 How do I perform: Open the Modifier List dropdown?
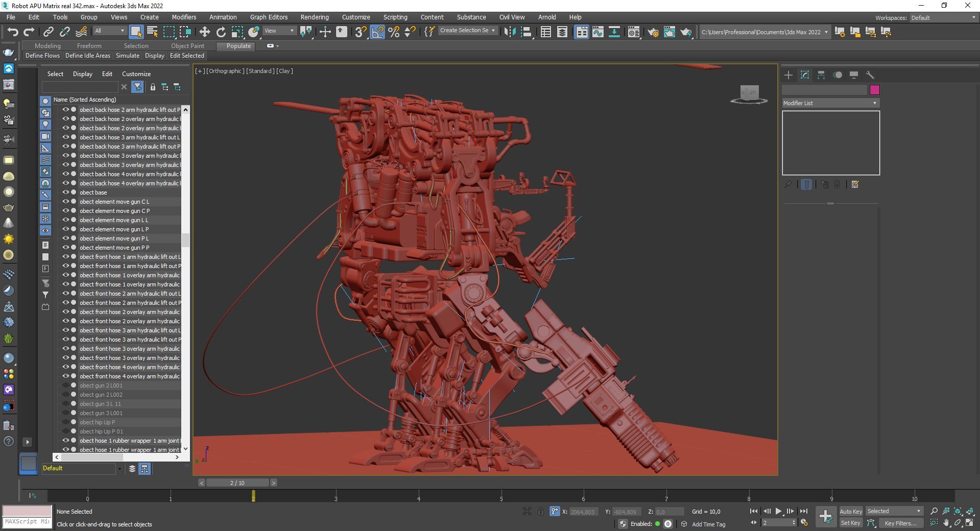(x=830, y=103)
